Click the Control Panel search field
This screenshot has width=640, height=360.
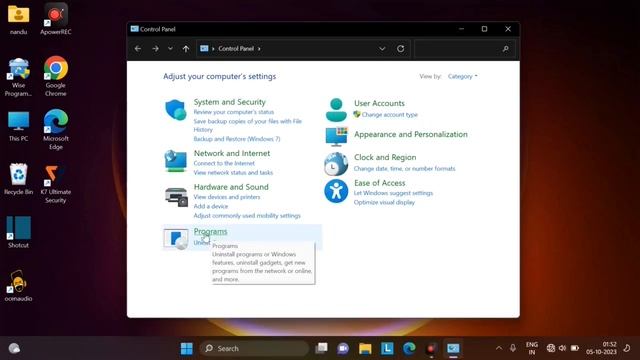464,49
